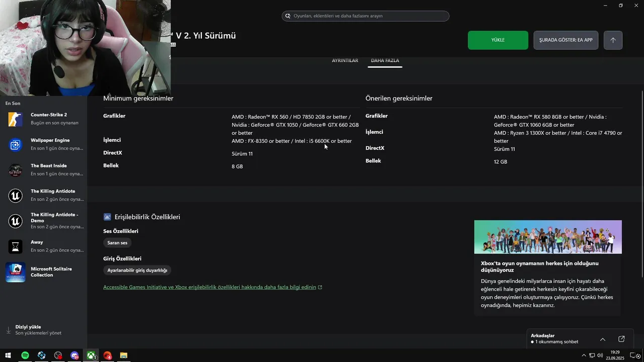Open the blue hexagon app in taskbar

[41, 355]
